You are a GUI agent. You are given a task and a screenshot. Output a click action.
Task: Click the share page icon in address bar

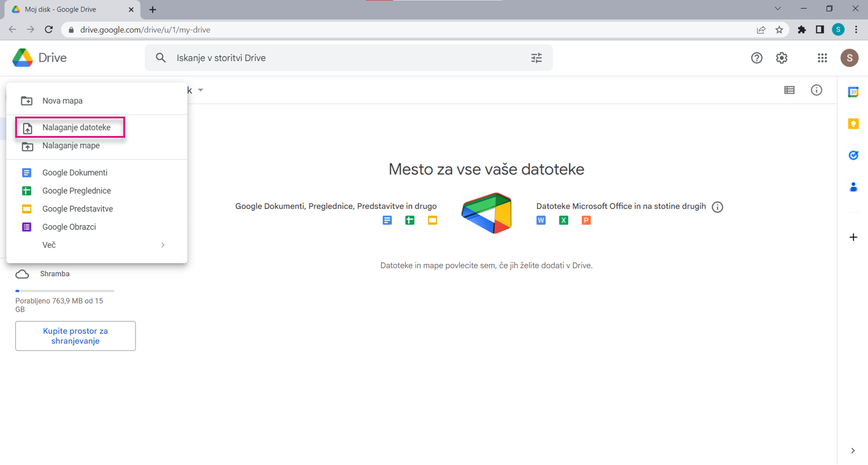point(761,30)
